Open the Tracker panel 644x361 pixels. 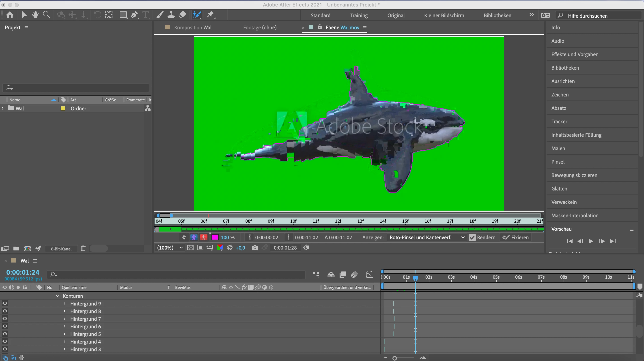[559, 122]
